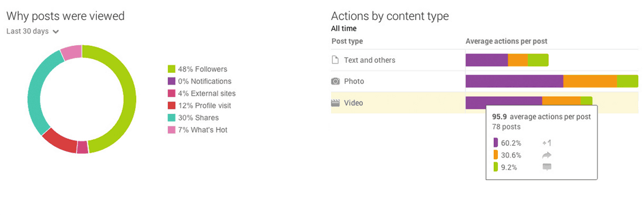Click the '48% Followers' legend label
The width and height of the screenshot is (644, 215).
203,69
